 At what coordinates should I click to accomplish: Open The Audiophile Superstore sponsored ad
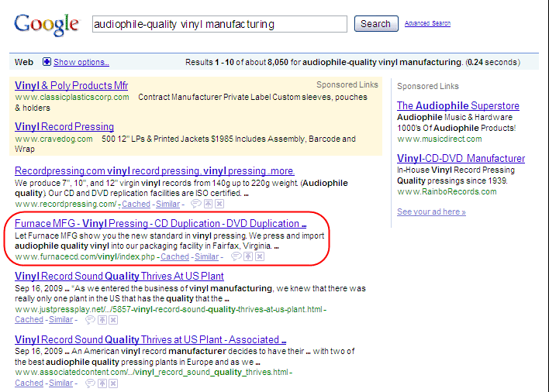(458, 105)
